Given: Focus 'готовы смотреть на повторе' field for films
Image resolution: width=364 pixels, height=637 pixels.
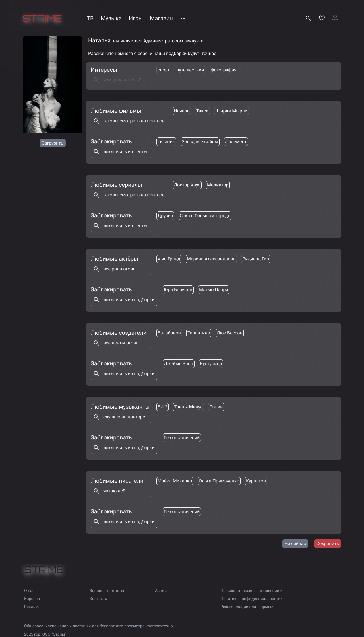Looking at the screenshot, I should [x=129, y=121].
